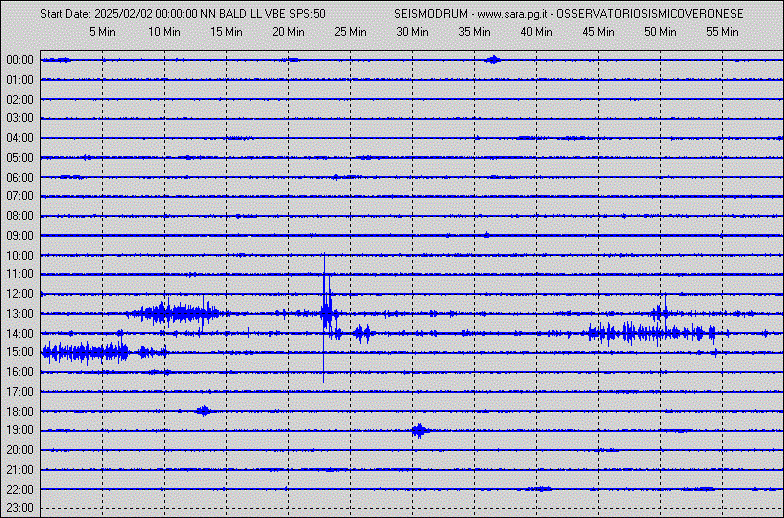
Task: Click the 40 Min column label
Action: 536,32
